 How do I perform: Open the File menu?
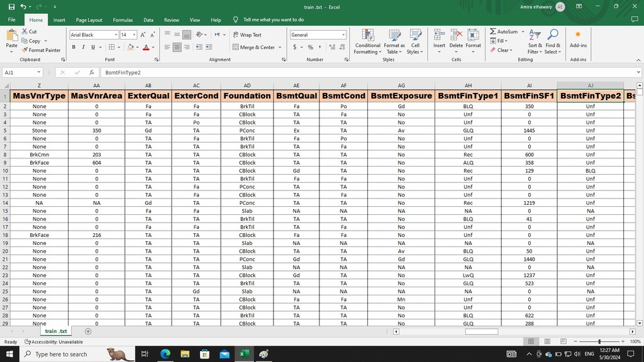pyautogui.click(x=11, y=19)
